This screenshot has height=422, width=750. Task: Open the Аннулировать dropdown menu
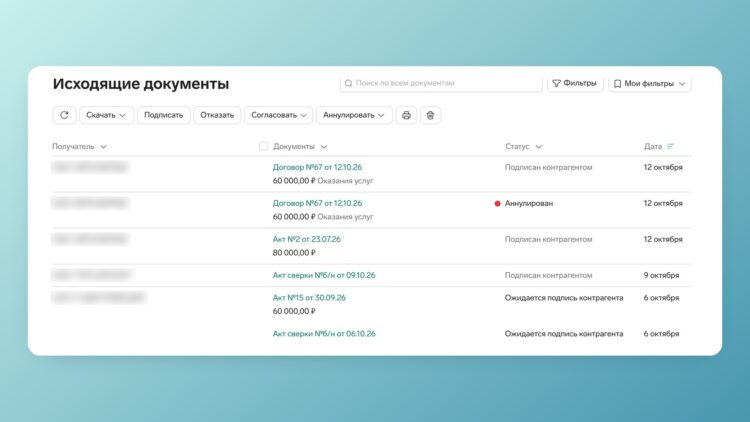354,115
